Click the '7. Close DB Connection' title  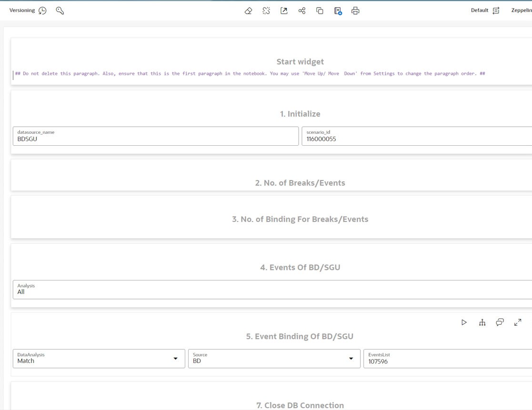pyautogui.click(x=300, y=405)
